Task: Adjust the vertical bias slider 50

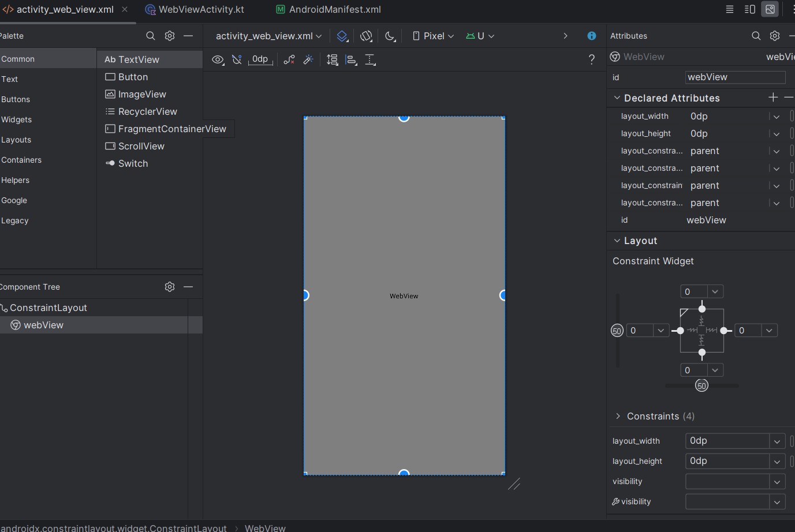Action: 617,331
